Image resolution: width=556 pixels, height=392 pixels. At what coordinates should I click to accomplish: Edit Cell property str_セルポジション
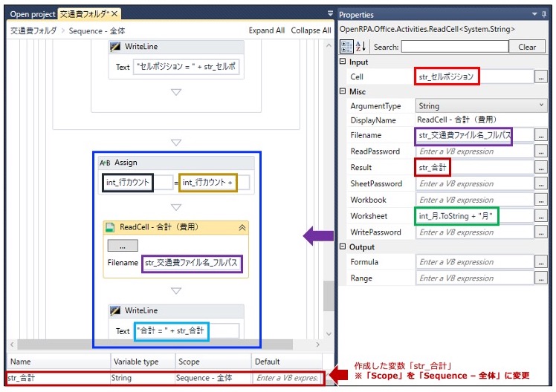tap(474, 77)
